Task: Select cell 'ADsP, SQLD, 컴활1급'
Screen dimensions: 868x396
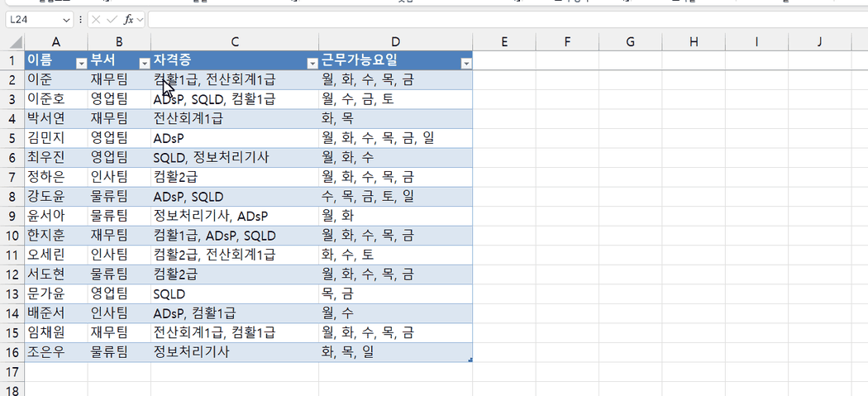Action: click(235, 99)
